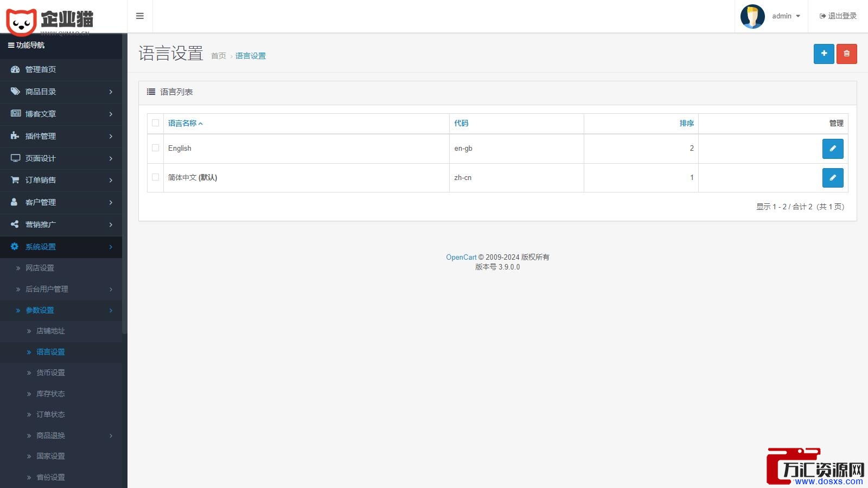Click the red trash delete button

click(846, 54)
